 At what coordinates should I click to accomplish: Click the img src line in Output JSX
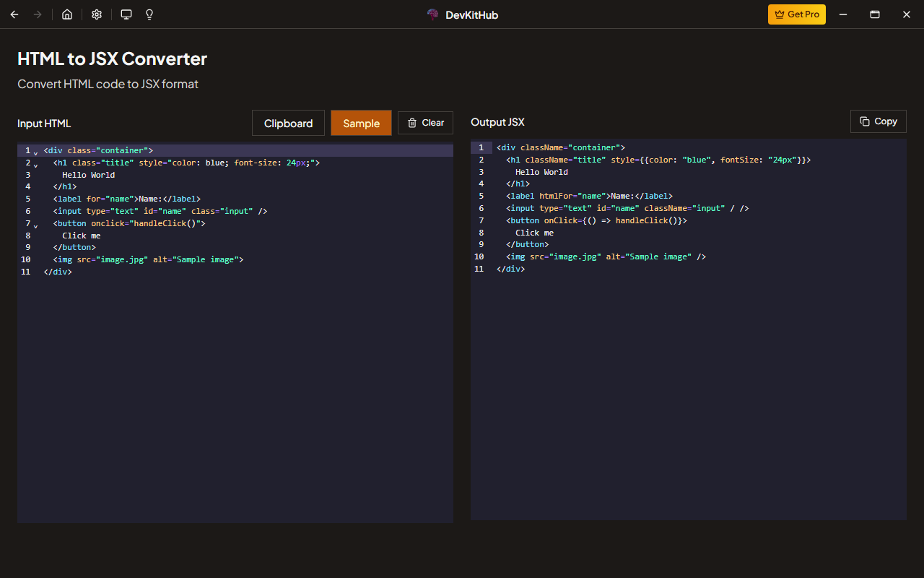[x=606, y=256]
